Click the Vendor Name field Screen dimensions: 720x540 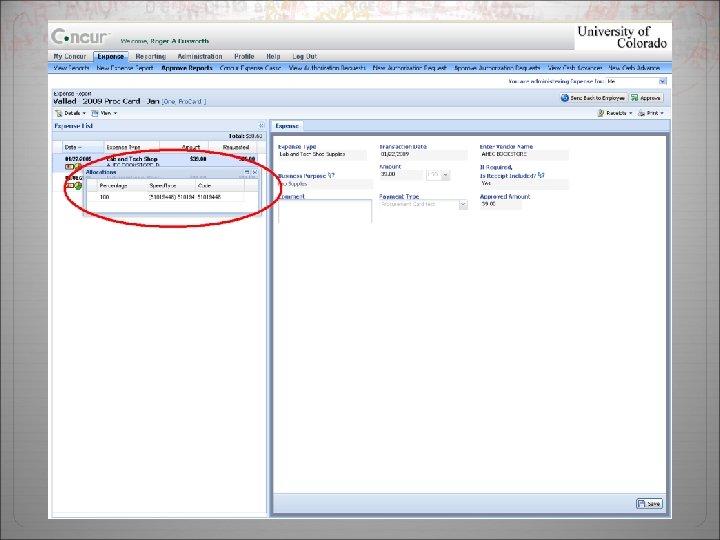click(524, 155)
